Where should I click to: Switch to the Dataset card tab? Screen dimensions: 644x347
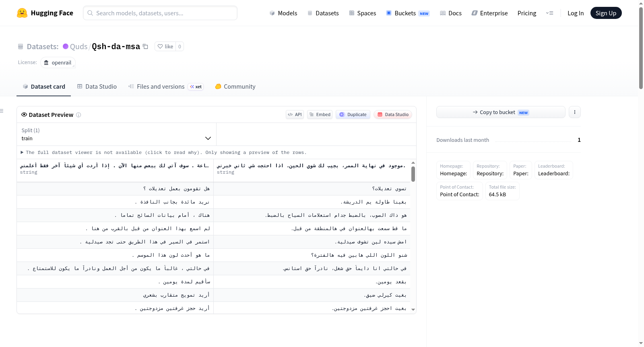[x=44, y=87]
